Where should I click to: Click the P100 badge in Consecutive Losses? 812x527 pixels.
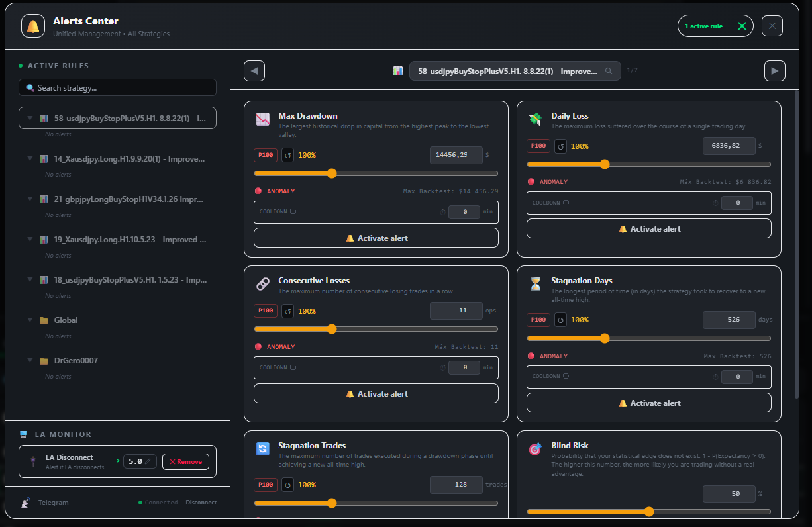(x=266, y=311)
